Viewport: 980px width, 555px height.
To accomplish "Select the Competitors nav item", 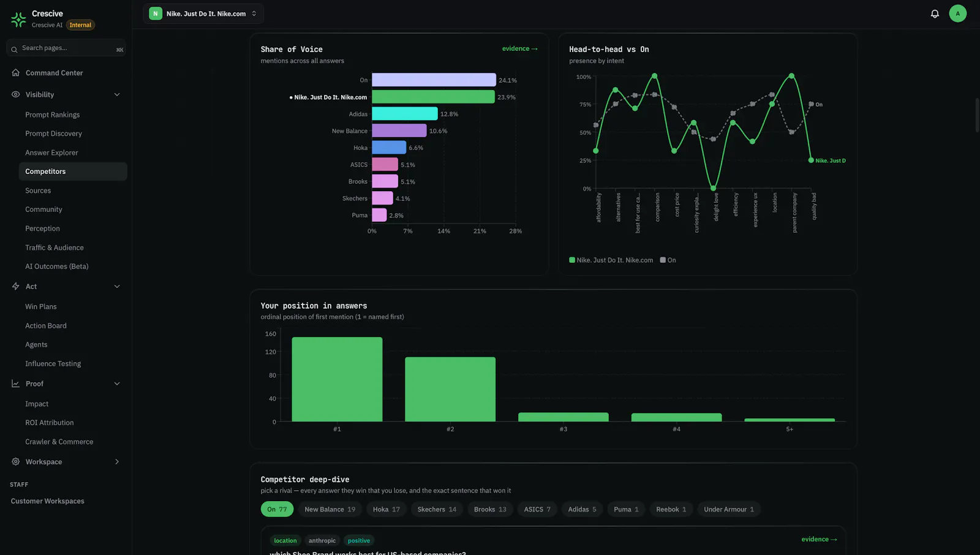I will tap(73, 172).
